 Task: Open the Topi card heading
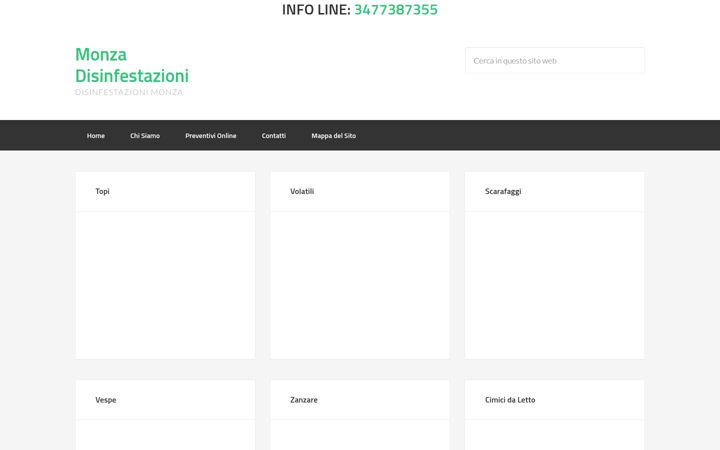[x=102, y=191]
